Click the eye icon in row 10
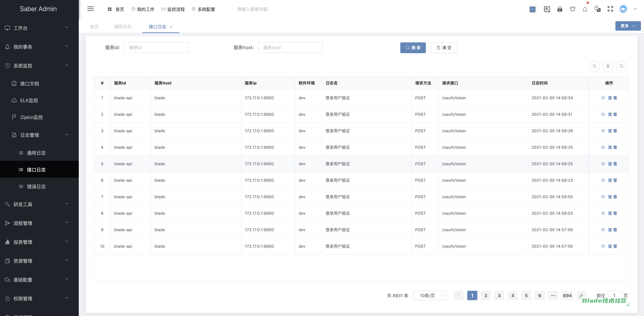The height and width of the screenshot is (316, 644). pos(603,246)
